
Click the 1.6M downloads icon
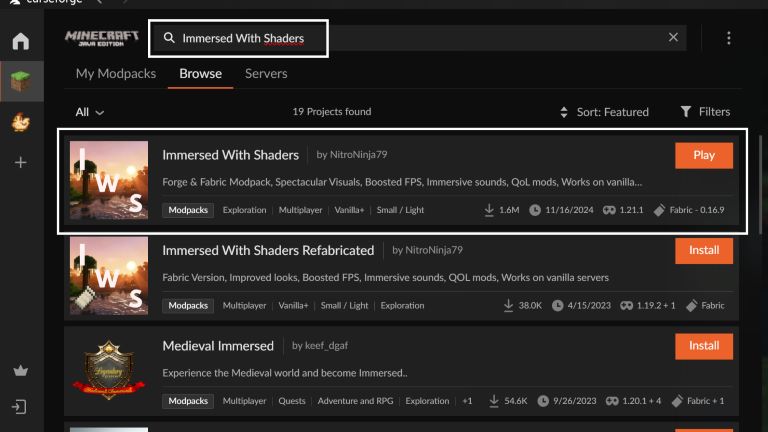click(x=489, y=210)
